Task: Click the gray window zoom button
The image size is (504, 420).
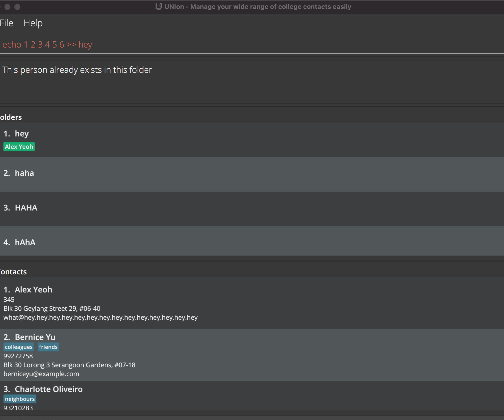Action: click(x=17, y=7)
